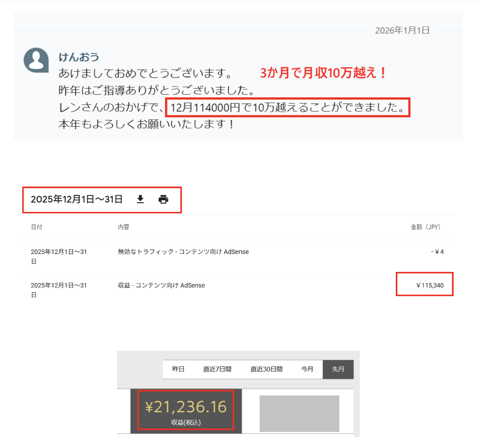Click the 2026年1月1日 comment date

[x=403, y=30]
